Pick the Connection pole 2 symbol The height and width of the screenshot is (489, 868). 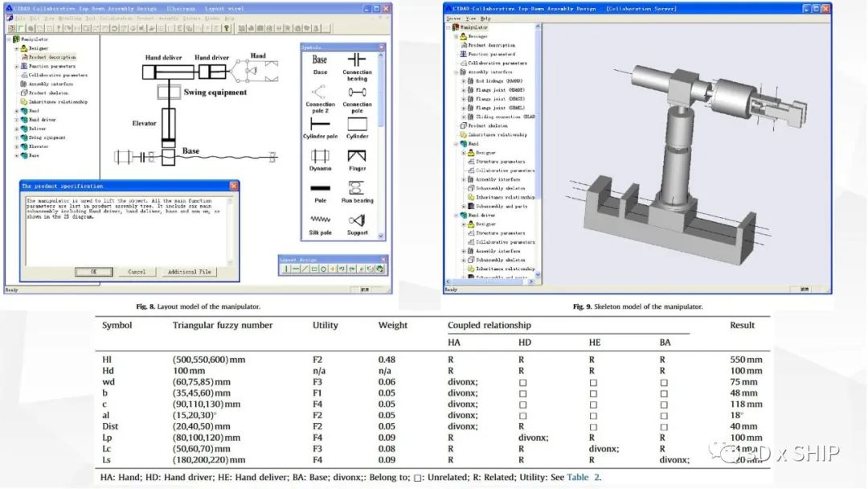pyautogui.click(x=320, y=99)
